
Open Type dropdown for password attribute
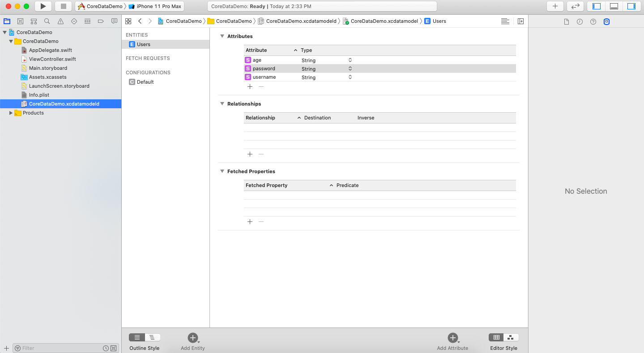[x=350, y=69]
